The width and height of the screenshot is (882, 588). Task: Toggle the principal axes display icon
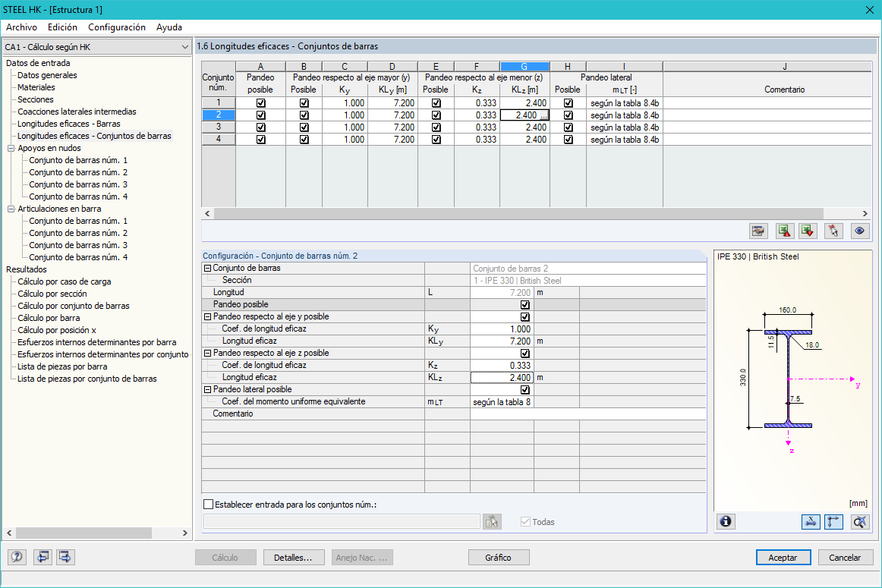pyautogui.click(x=833, y=522)
